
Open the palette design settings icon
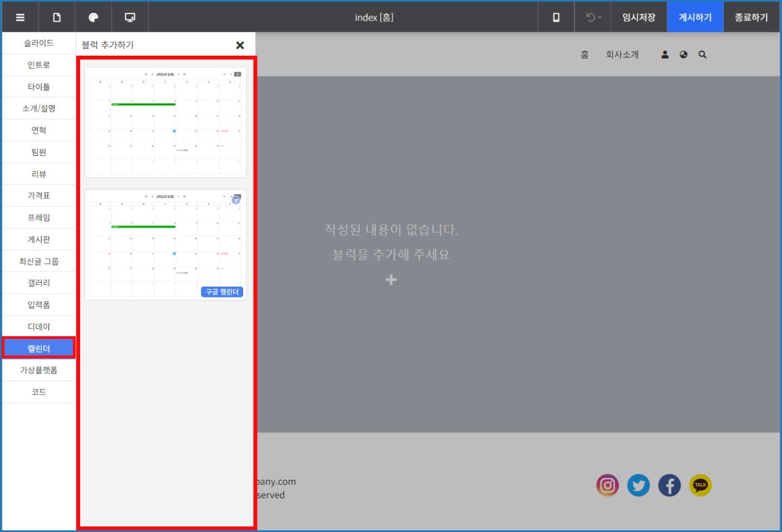point(93,17)
